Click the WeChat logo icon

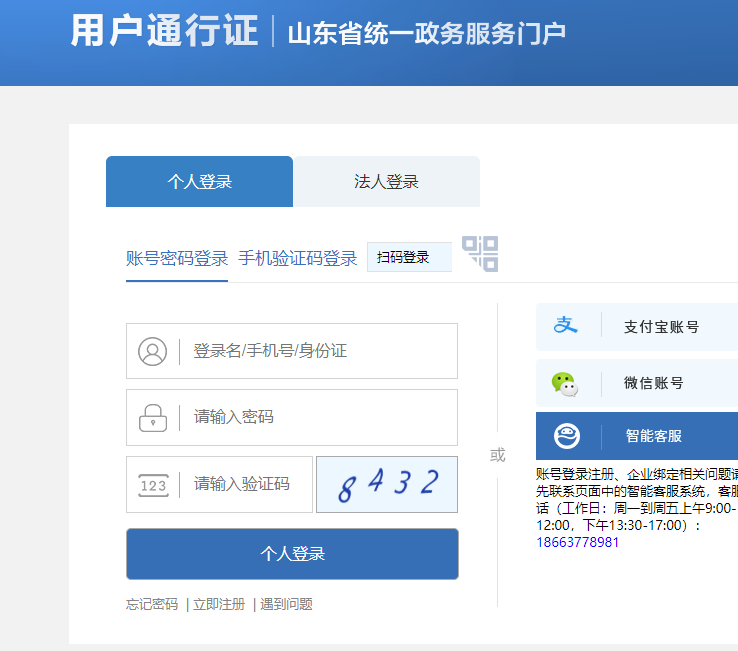[x=565, y=383]
